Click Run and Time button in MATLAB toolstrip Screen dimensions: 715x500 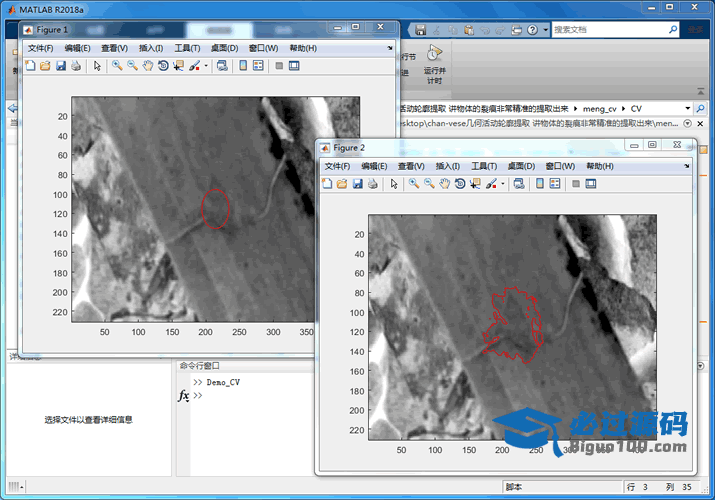[434, 61]
